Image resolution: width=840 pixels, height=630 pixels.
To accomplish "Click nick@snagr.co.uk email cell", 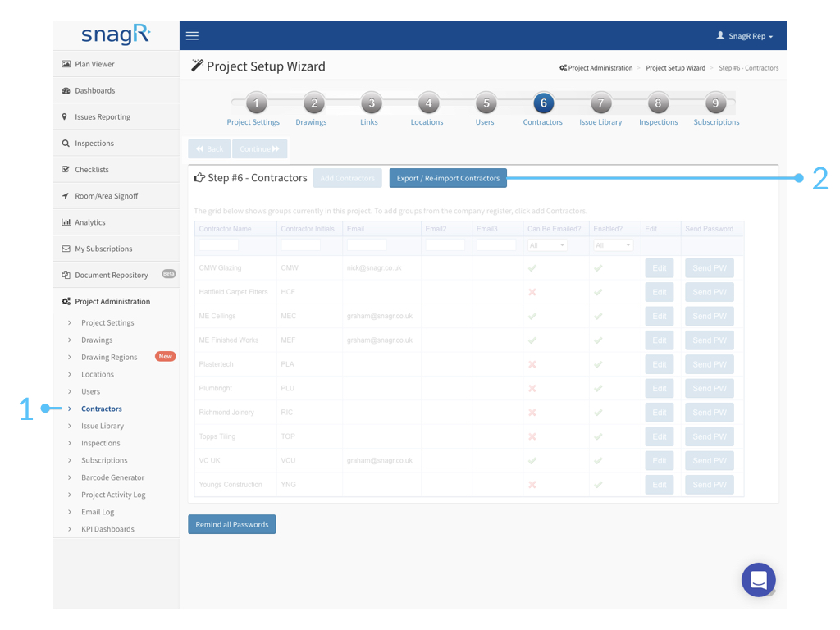I will click(374, 268).
